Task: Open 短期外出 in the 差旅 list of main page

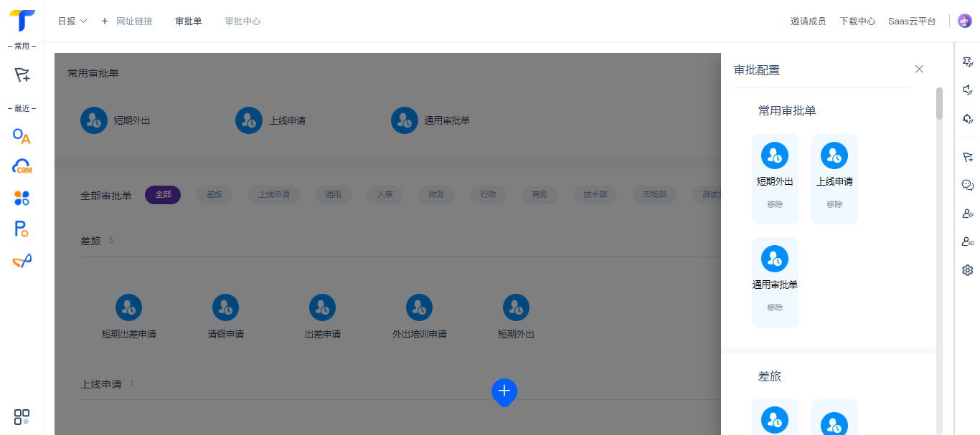Action: 516,307
